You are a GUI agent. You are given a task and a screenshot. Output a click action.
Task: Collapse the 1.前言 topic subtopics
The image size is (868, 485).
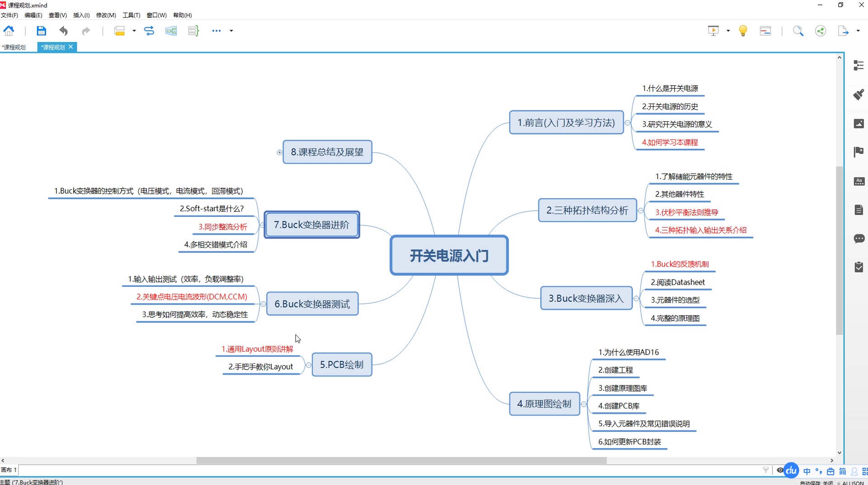(627, 123)
